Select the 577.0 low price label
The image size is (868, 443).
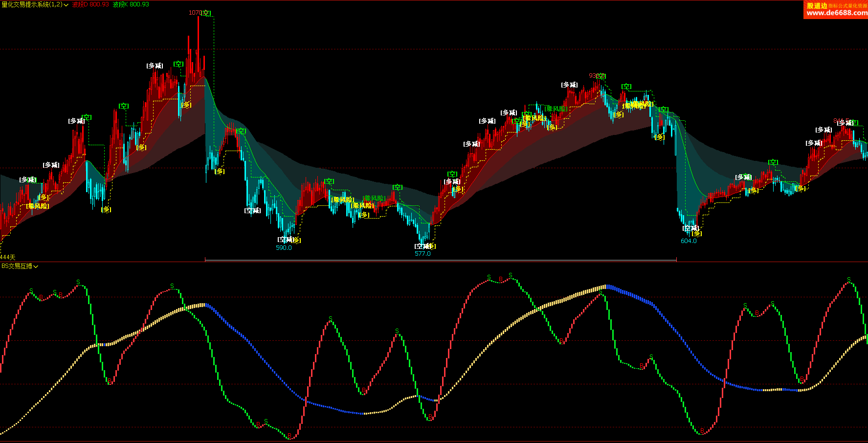point(423,254)
